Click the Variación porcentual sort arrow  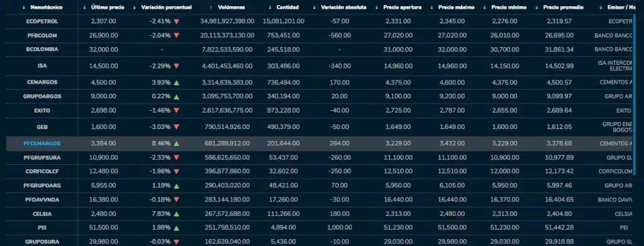click(135, 8)
